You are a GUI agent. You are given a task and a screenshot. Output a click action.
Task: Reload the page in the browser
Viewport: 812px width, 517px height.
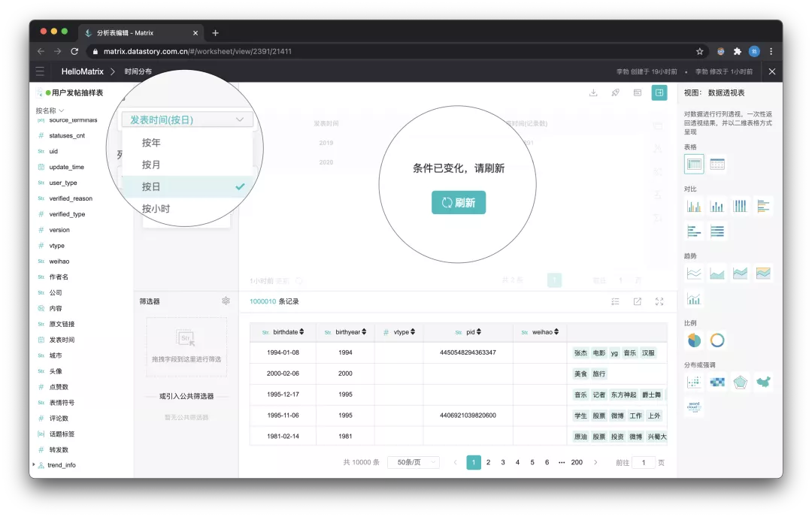tap(74, 51)
